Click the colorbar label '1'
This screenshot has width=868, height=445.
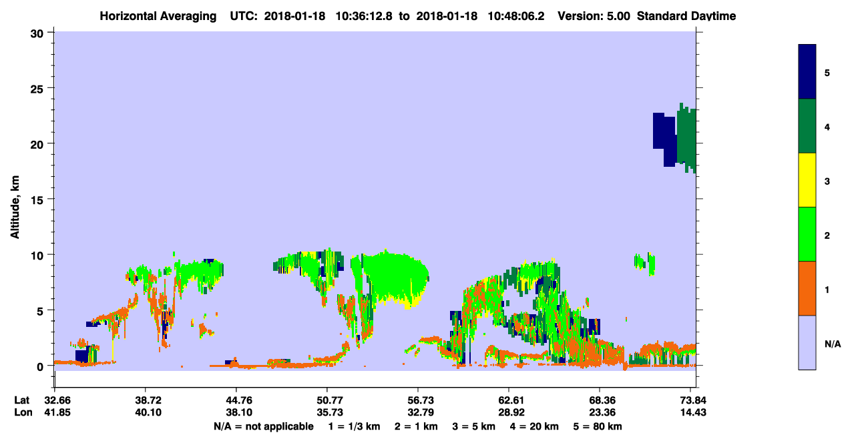point(827,290)
